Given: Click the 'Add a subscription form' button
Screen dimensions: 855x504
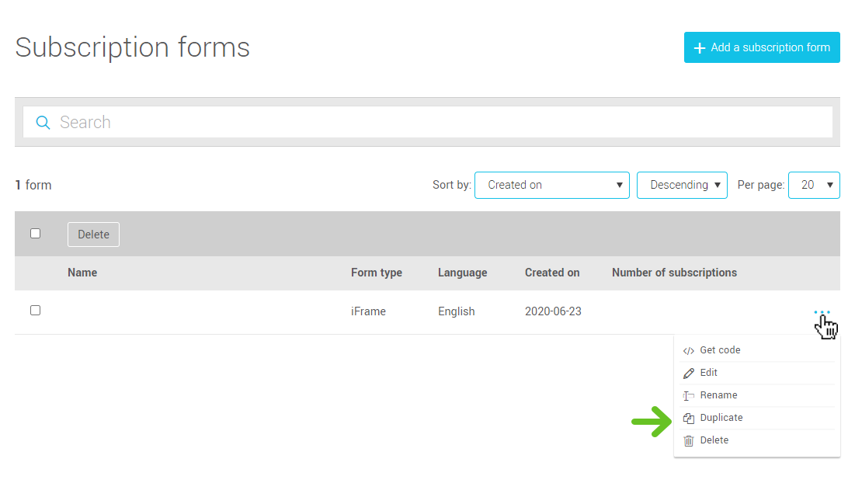Looking at the screenshot, I should (x=761, y=47).
